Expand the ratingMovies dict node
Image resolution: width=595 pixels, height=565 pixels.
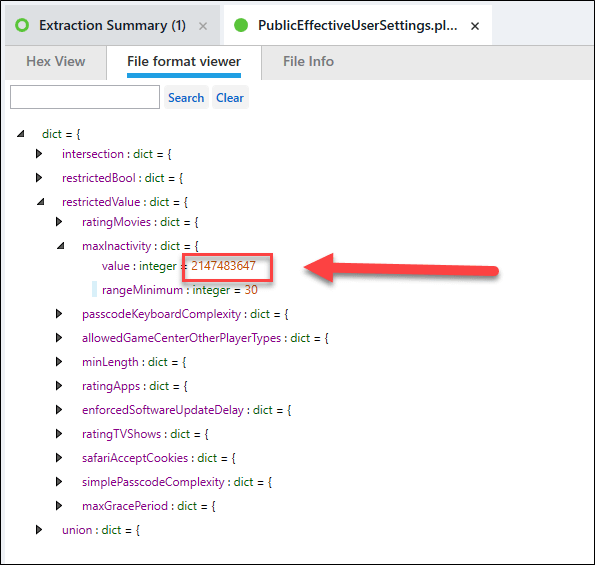click(59, 222)
